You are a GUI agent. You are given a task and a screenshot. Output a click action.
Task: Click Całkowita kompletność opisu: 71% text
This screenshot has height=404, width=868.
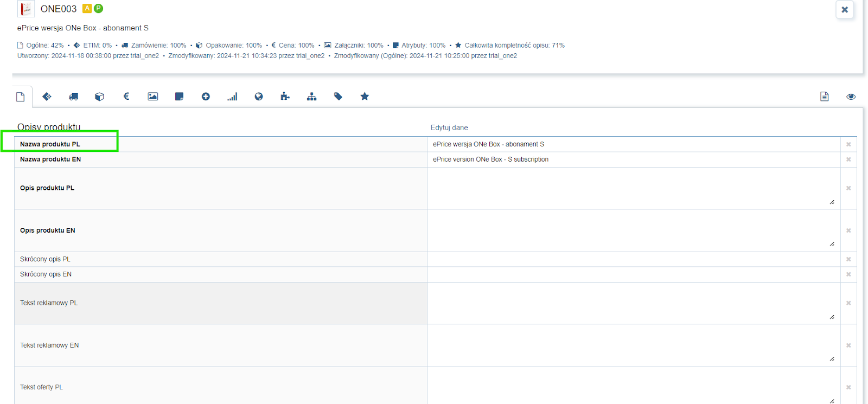tap(515, 46)
